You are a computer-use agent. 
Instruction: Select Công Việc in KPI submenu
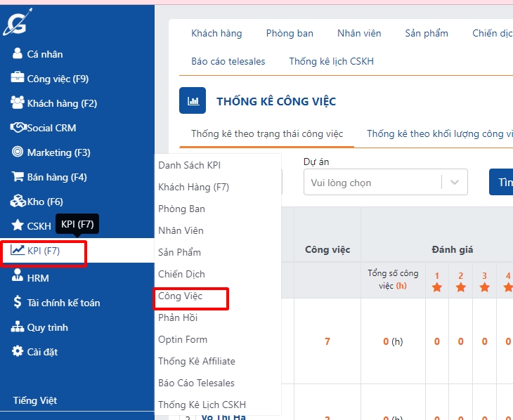click(x=181, y=296)
